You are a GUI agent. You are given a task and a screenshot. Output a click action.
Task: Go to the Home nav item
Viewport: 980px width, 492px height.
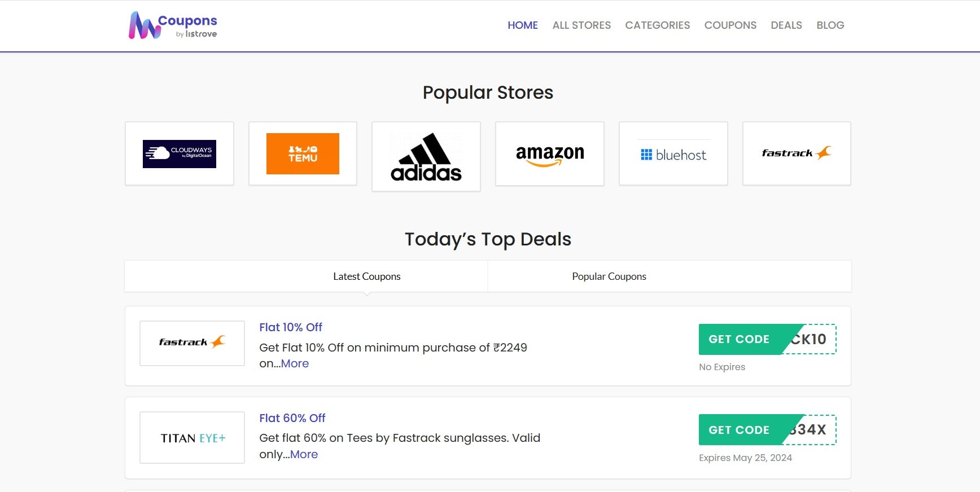(523, 25)
